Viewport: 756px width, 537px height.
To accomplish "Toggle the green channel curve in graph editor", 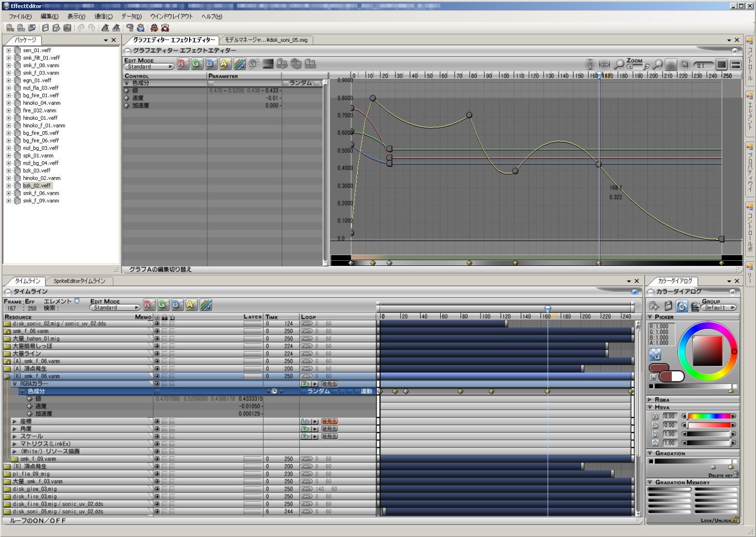I will (196, 64).
